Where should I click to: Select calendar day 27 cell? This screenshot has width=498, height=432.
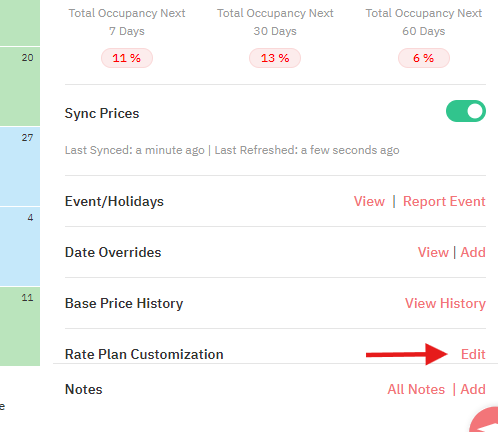(x=20, y=166)
